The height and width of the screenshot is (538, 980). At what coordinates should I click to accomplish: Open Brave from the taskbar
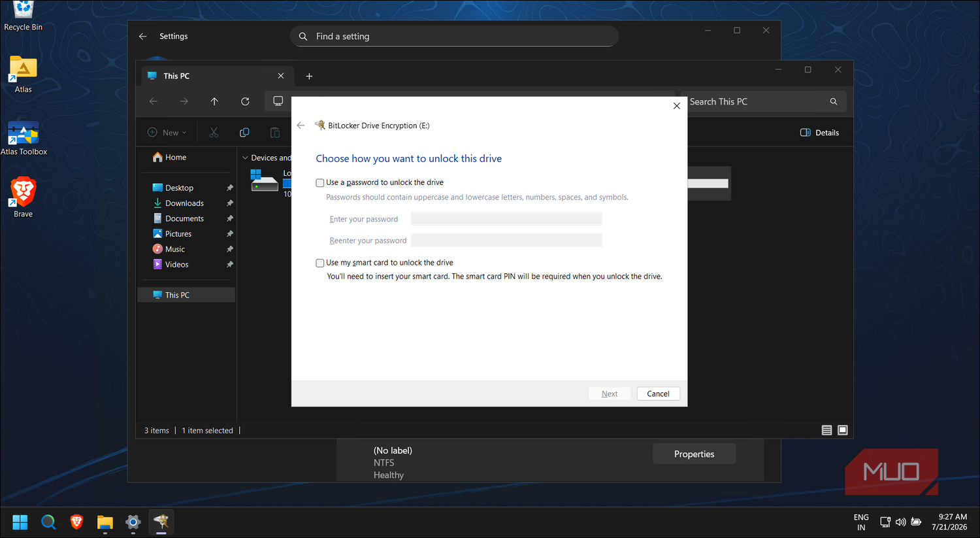77,522
